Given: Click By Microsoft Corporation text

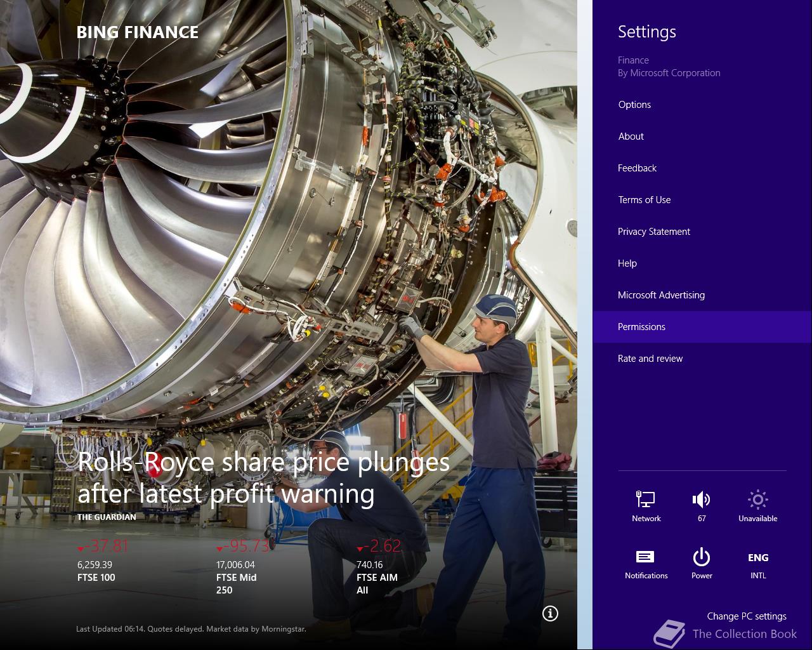Looking at the screenshot, I should click(669, 73).
